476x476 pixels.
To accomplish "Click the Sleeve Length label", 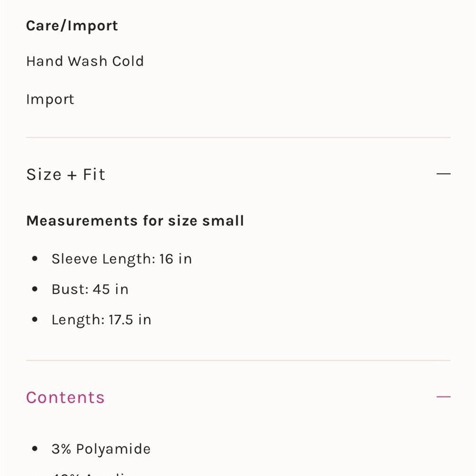I will (x=103, y=259).
